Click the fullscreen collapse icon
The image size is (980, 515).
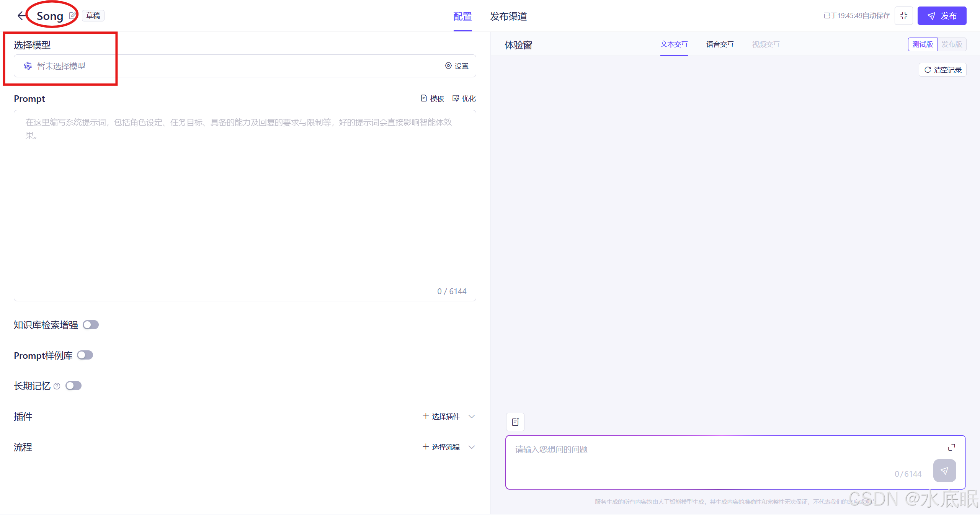(903, 16)
